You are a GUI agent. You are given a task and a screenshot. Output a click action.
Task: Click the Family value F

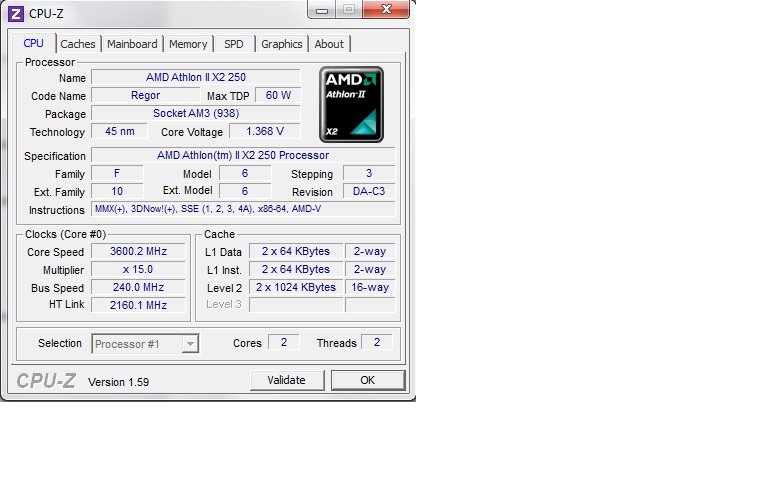[117, 173]
